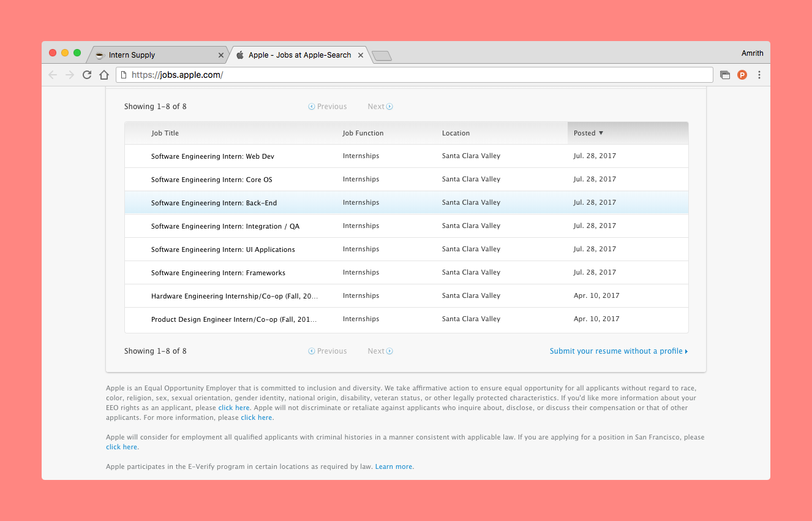The image size is (812, 521).
Task: Click the EEO rights 'click here' link
Action: point(234,408)
